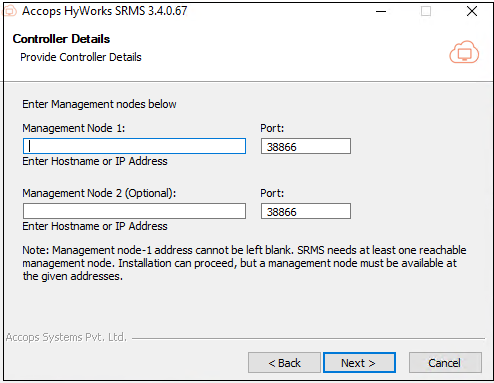The height and width of the screenshot is (383, 494).
Task: Click the Accops cloud logo in header
Action: coord(464,52)
